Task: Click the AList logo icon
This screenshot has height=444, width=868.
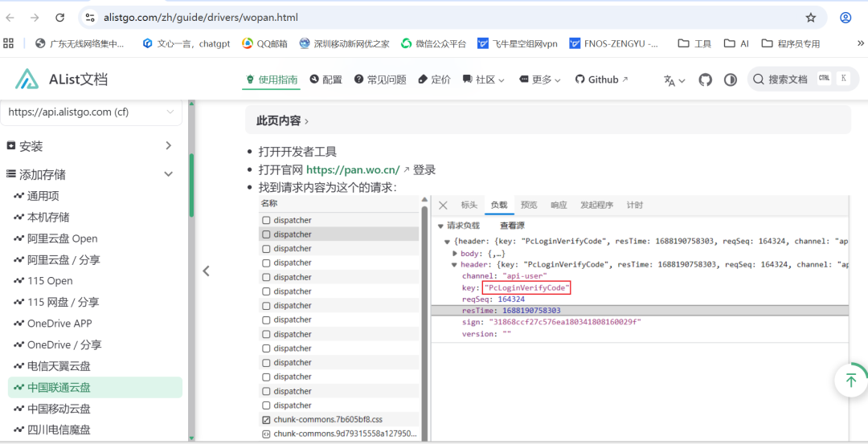Action: click(27, 79)
